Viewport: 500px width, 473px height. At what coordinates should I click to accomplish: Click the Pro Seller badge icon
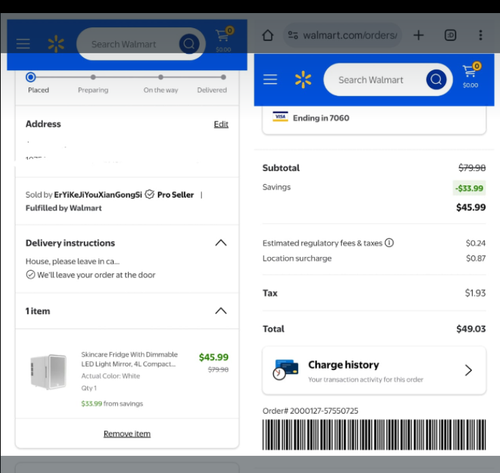(x=150, y=194)
